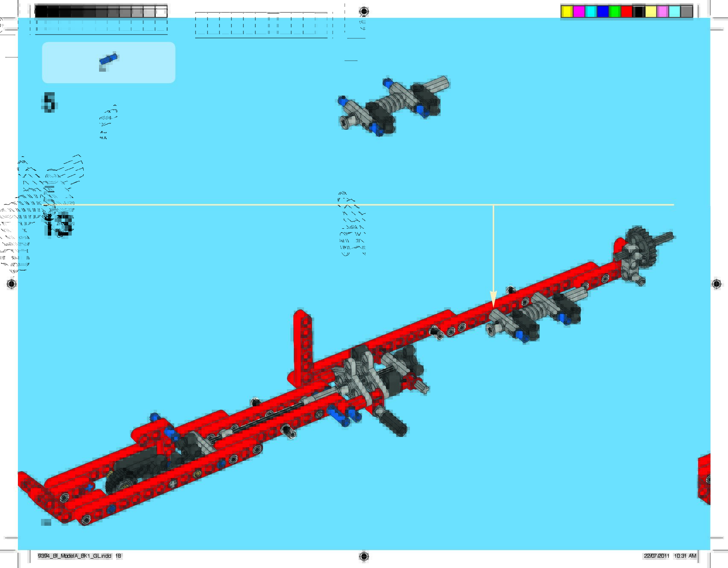
Task: Click the bottom center registration crosshair mark
Action: coord(364,556)
